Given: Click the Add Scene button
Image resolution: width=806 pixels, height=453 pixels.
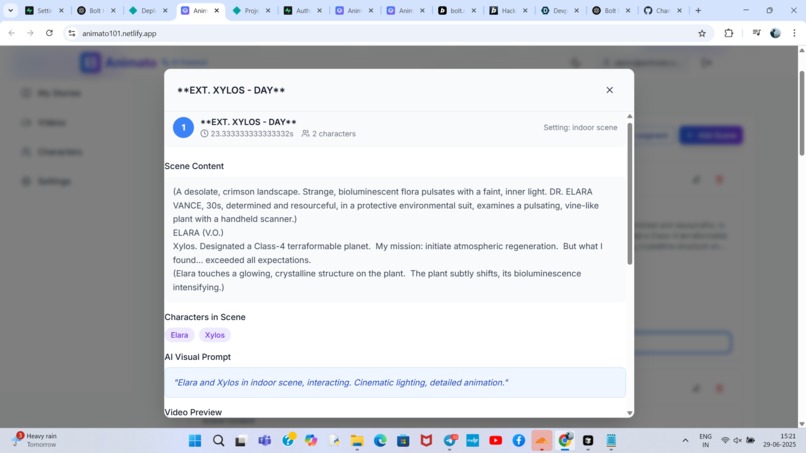Looking at the screenshot, I should [x=711, y=135].
